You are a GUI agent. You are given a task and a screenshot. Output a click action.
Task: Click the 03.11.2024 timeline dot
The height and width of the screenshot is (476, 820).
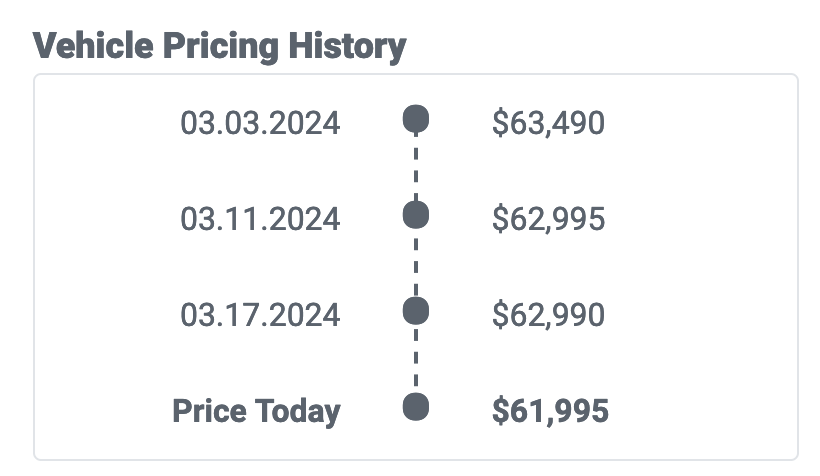(x=416, y=215)
